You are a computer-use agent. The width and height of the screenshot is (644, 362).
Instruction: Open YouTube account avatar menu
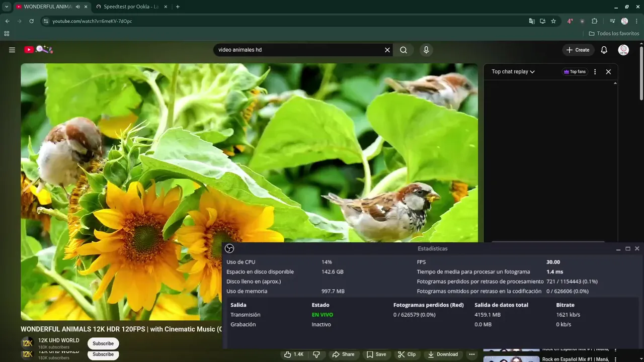623,50
